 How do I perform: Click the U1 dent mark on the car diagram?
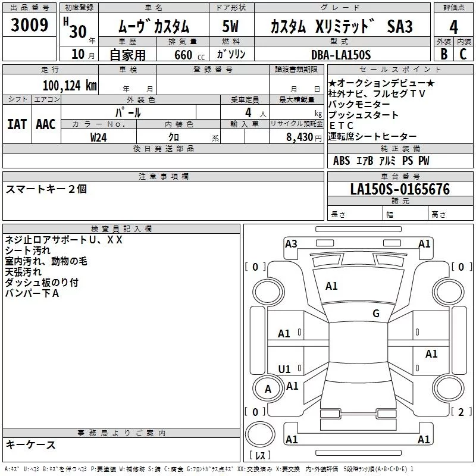tap(284, 369)
